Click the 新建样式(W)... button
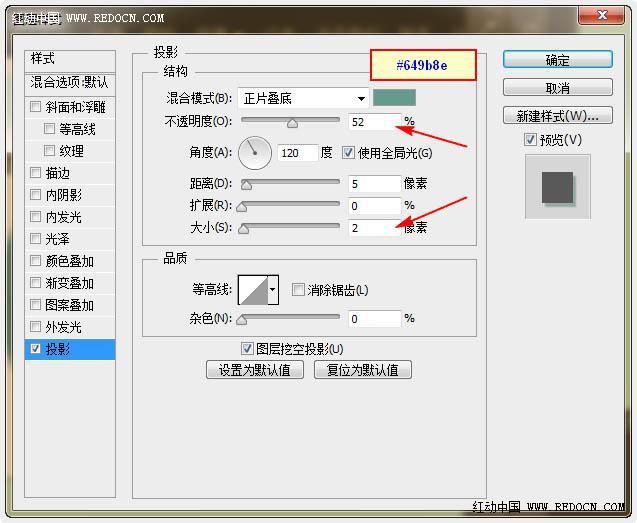 click(x=558, y=115)
